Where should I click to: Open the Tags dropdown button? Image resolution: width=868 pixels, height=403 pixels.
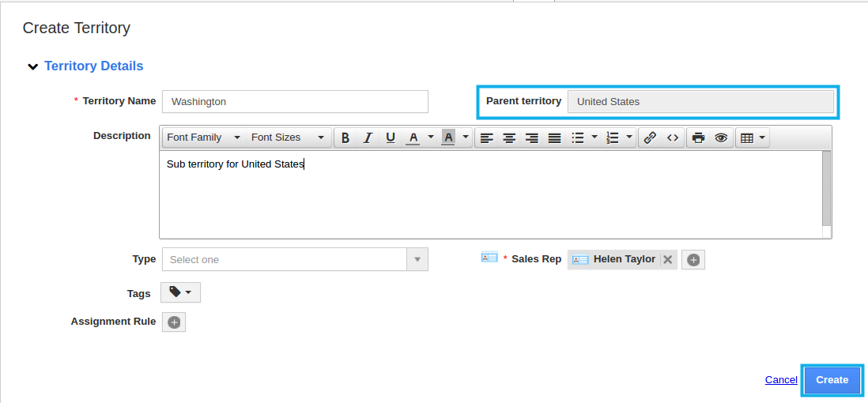point(180,292)
